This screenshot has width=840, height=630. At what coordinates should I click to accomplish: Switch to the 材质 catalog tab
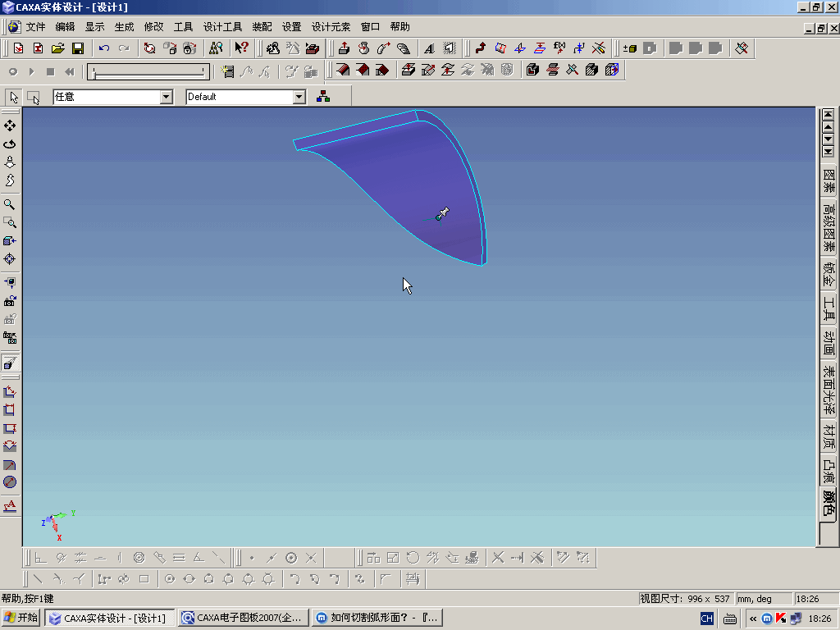coord(829,437)
